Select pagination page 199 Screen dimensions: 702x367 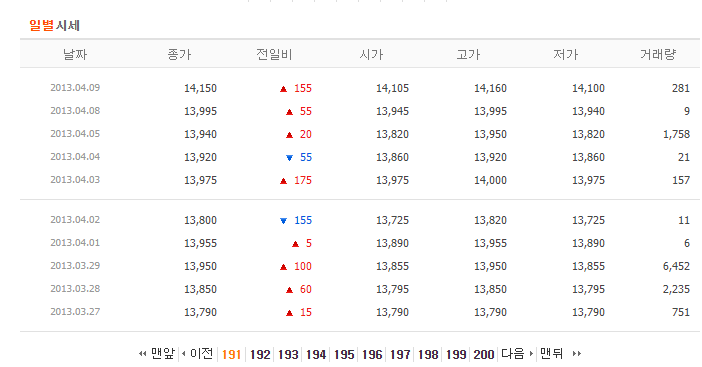456,354
